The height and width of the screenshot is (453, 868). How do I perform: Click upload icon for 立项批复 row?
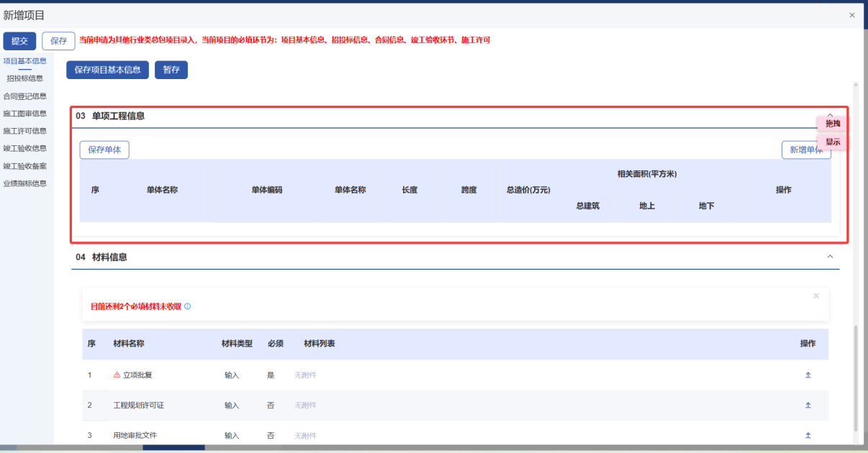808,375
